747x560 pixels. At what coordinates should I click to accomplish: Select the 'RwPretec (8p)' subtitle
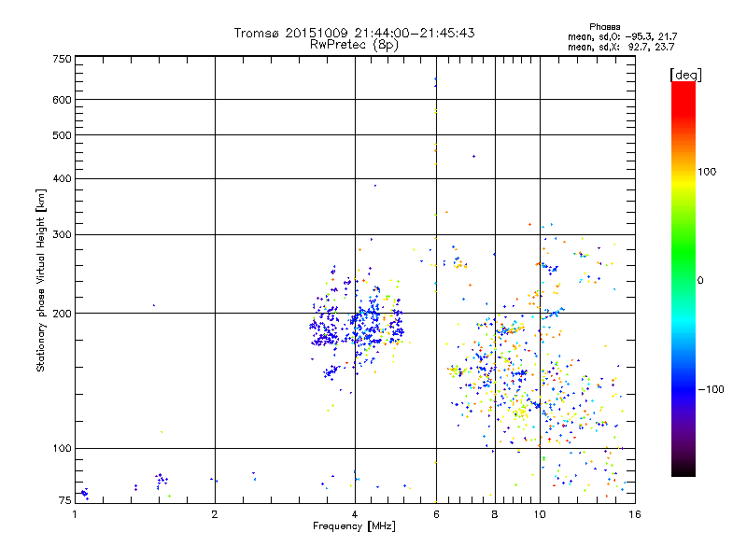coord(354,45)
